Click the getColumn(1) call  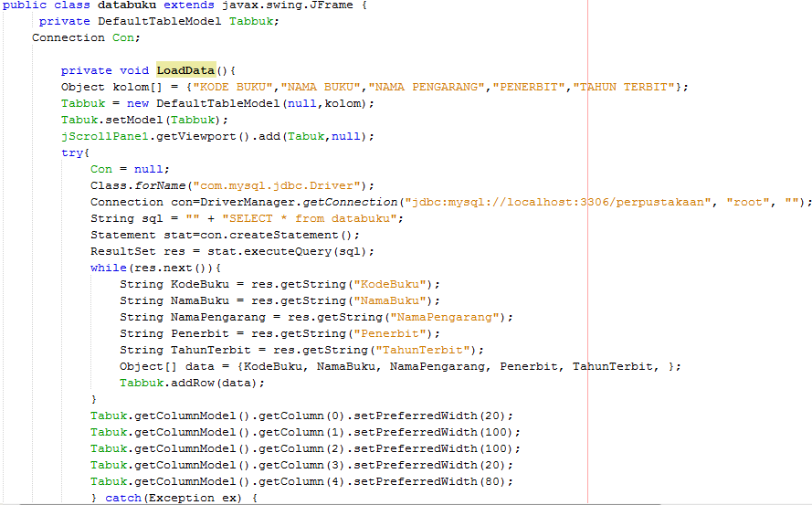(301, 433)
